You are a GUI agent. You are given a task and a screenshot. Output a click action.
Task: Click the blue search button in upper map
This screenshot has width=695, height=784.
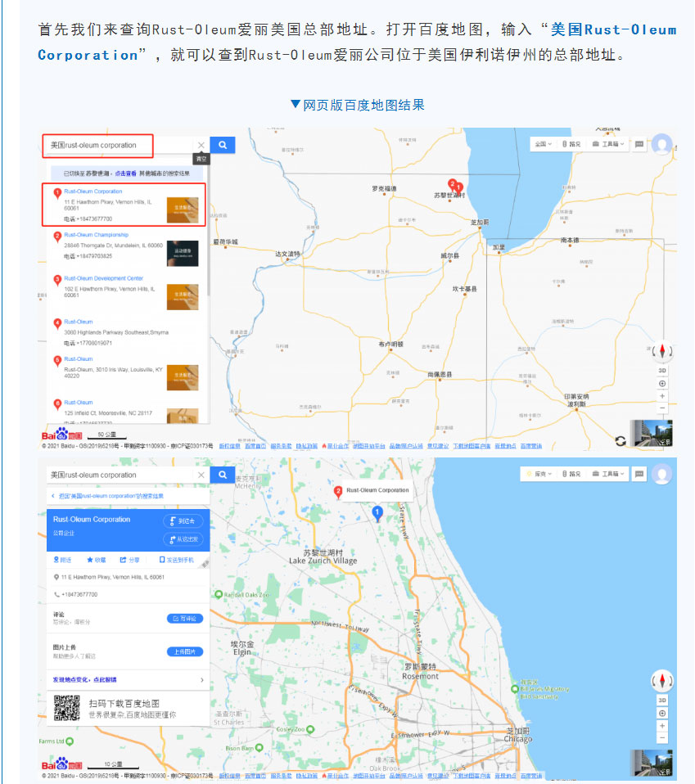(223, 145)
